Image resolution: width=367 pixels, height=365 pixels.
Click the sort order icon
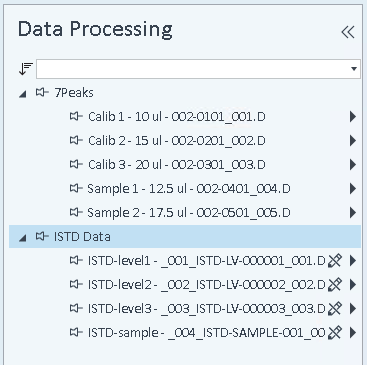click(26, 69)
